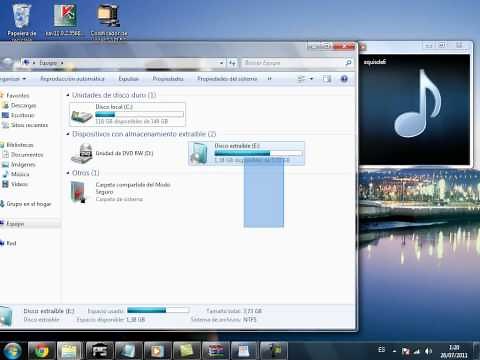Click the equisdefi title in media player
The height and width of the screenshot is (360, 480).
click(375, 62)
